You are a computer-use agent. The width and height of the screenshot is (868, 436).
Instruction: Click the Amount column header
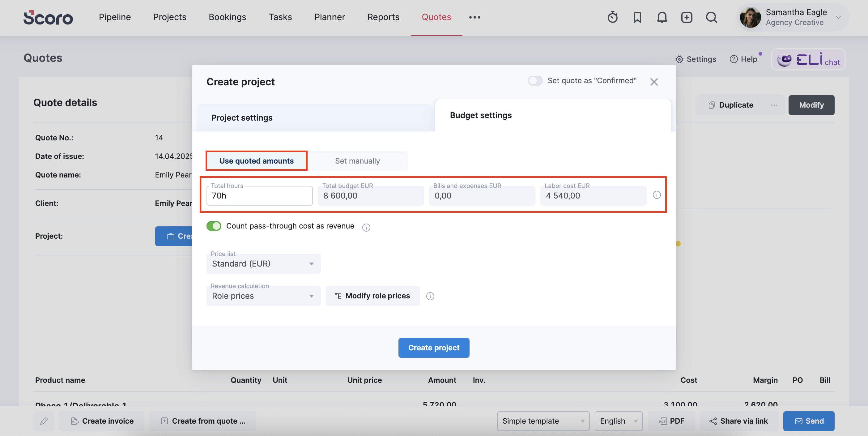[442, 380]
